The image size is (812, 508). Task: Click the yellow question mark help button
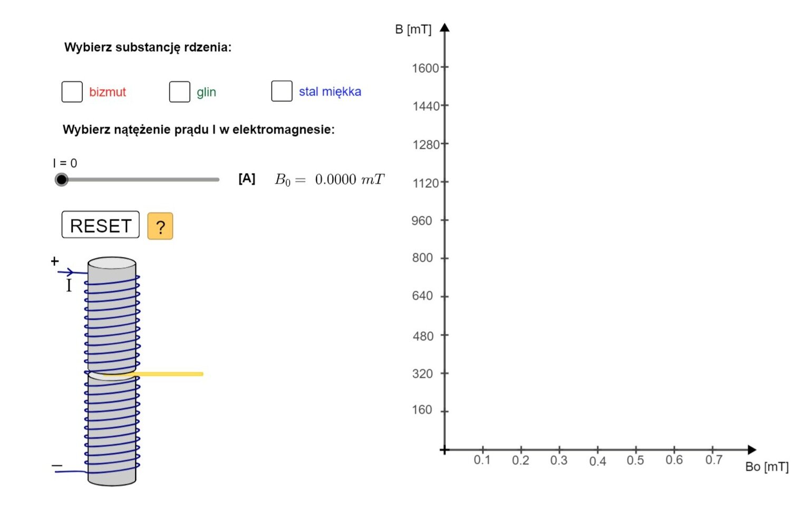[x=160, y=226]
